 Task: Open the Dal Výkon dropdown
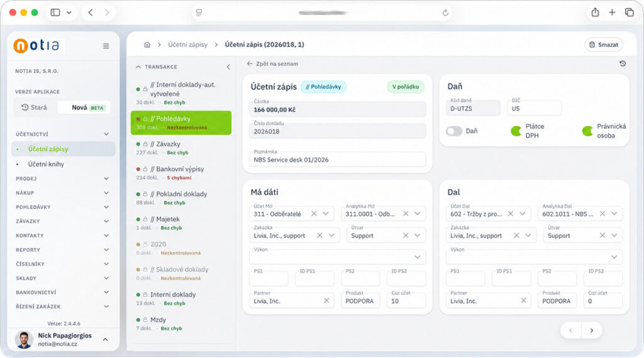(x=614, y=257)
